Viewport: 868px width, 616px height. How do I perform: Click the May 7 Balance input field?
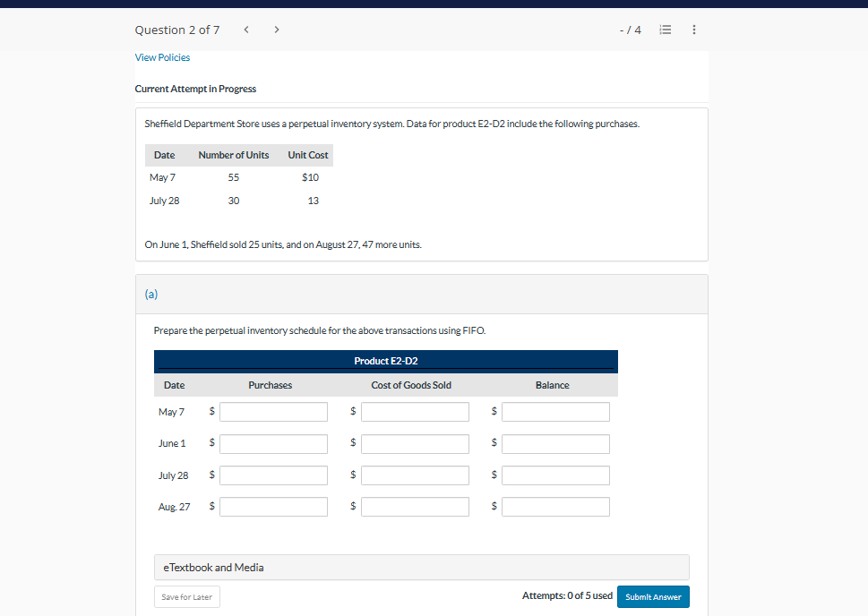[555, 411]
